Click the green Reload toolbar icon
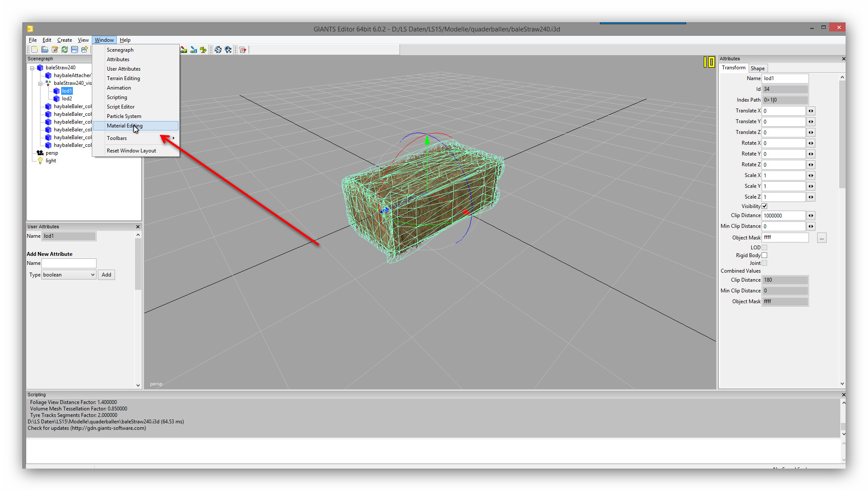This screenshot has height=491, width=868. click(65, 50)
